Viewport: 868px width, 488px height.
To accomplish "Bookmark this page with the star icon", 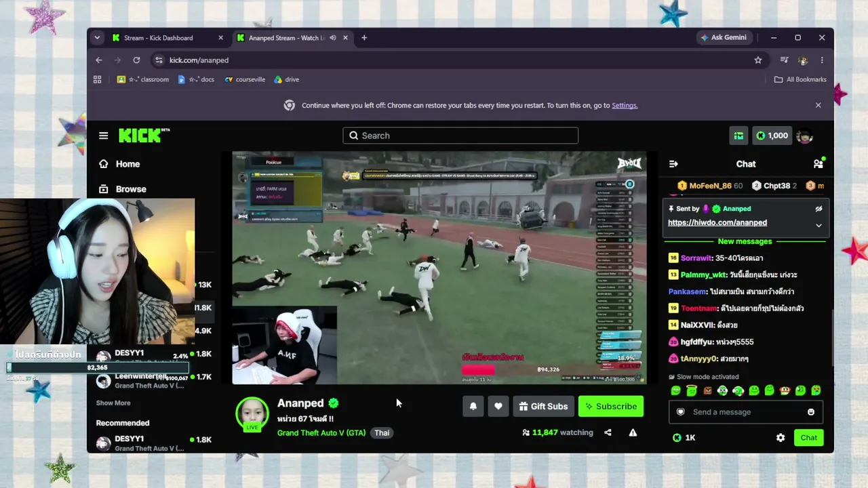I will click(758, 60).
